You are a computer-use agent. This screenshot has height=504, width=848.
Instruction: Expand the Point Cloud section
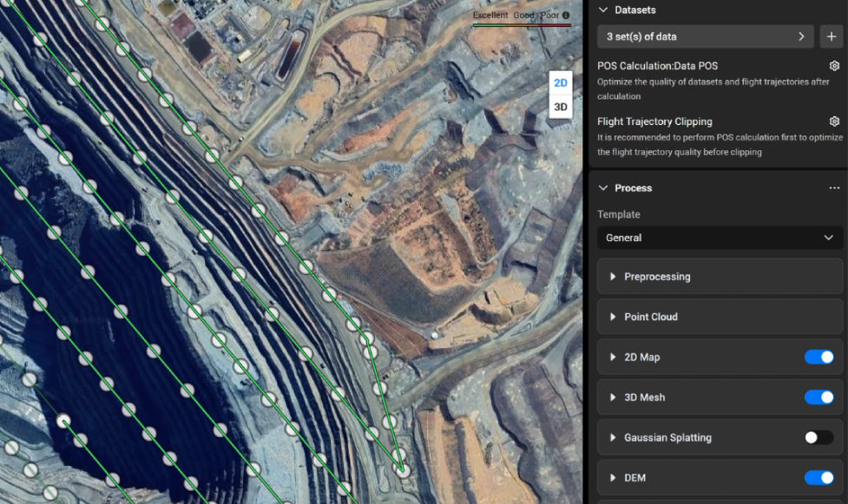[651, 317]
